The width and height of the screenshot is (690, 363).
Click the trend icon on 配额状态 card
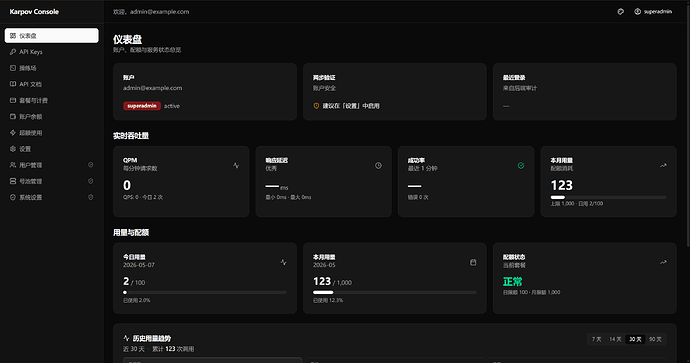[663, 262]
